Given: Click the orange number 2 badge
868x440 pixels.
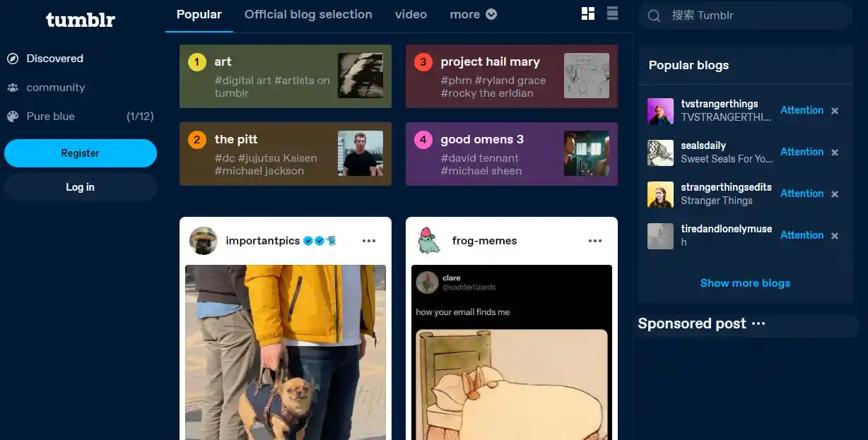Looking at the screenshot, I should tap(197, 140).
